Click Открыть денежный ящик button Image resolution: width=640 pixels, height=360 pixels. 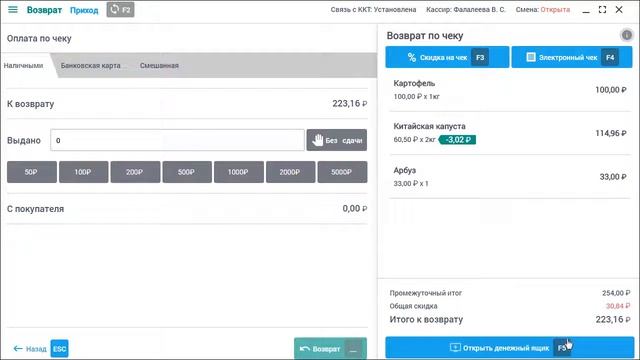[509, 348]
